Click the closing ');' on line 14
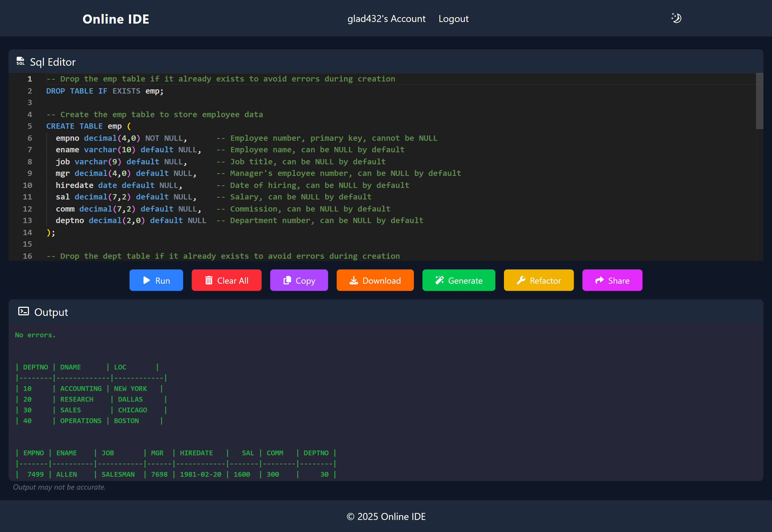Image resolution: width=772 pixels, height=532 pixels. (x=51, y=233)
